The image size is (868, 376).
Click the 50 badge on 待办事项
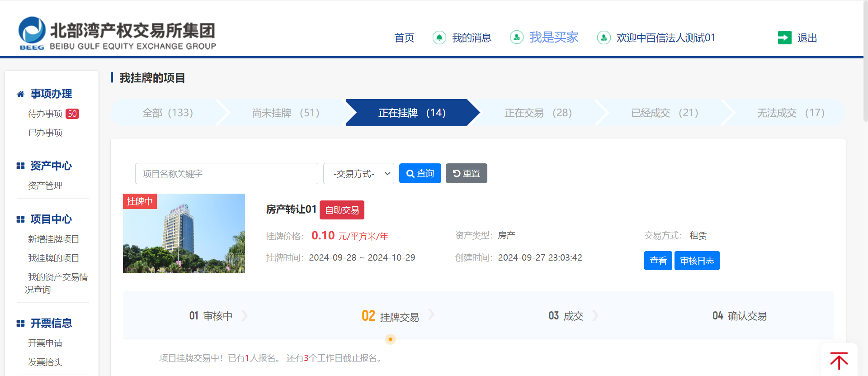tap(72, 114)
